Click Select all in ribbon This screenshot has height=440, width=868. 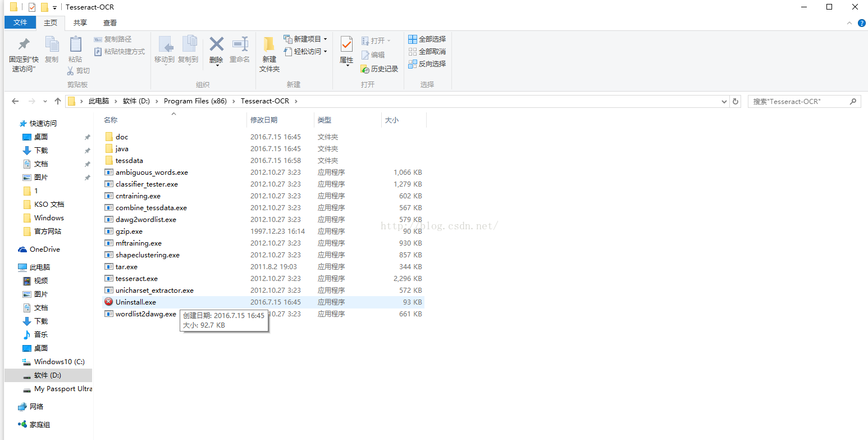tap(427, 39)
